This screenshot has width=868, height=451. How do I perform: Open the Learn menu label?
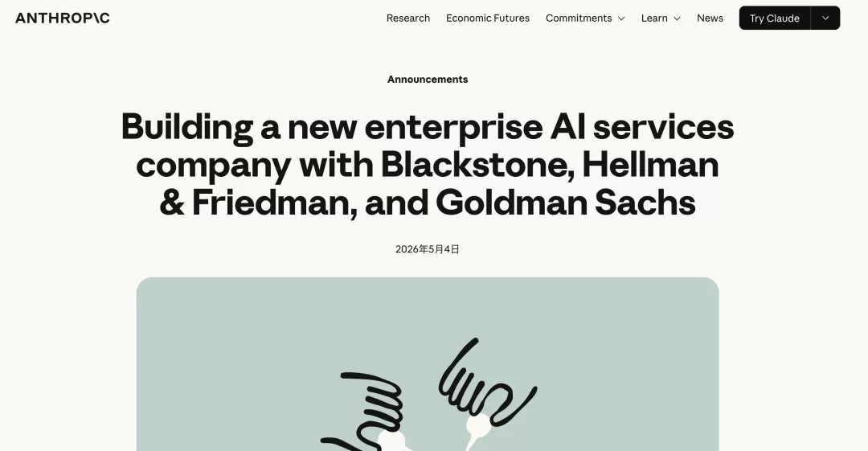654,18
